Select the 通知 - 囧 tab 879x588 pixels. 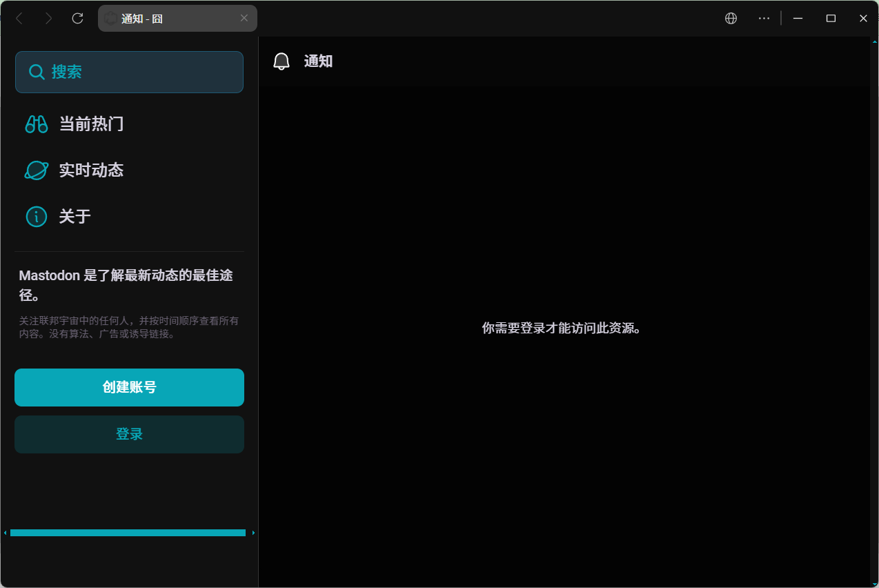coord(166,19)
